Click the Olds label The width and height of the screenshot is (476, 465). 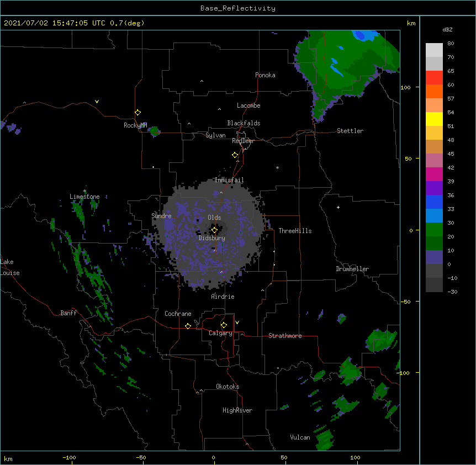[214, 218]
